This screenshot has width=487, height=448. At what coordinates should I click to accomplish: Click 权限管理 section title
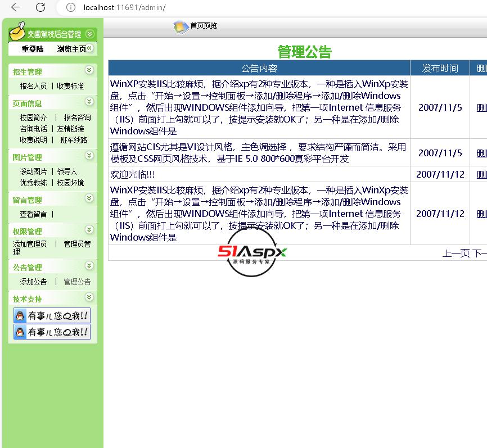[x=28, y=232]
